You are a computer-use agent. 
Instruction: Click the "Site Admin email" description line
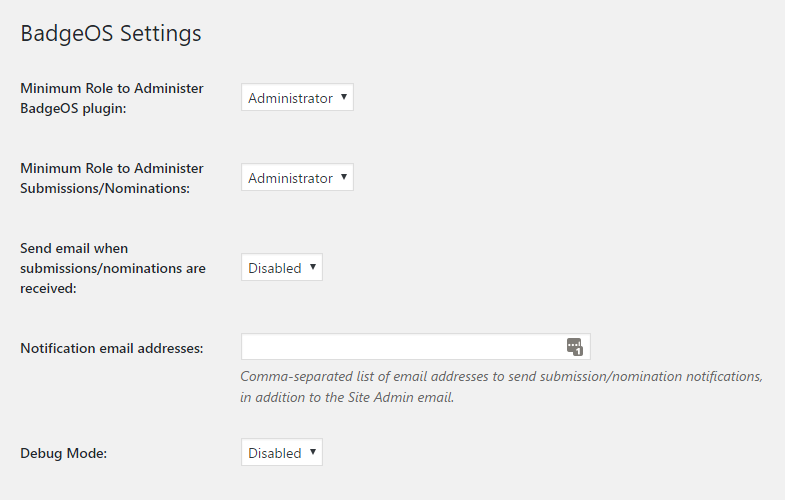(347, 397)
